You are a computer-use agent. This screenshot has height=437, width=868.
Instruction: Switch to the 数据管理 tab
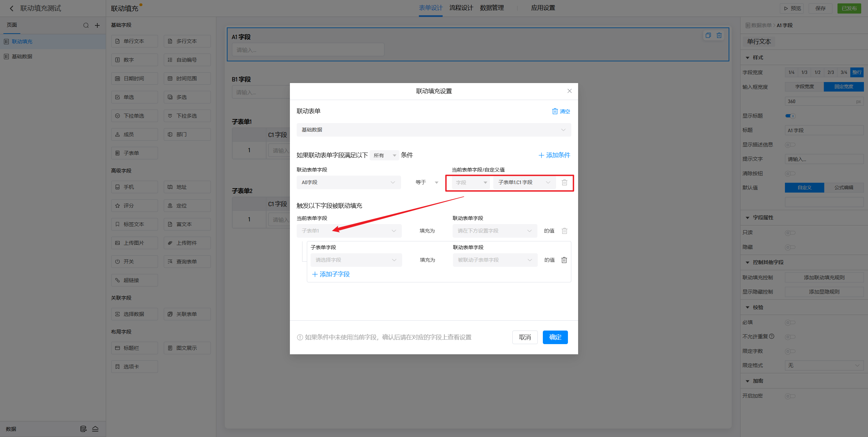492,8
